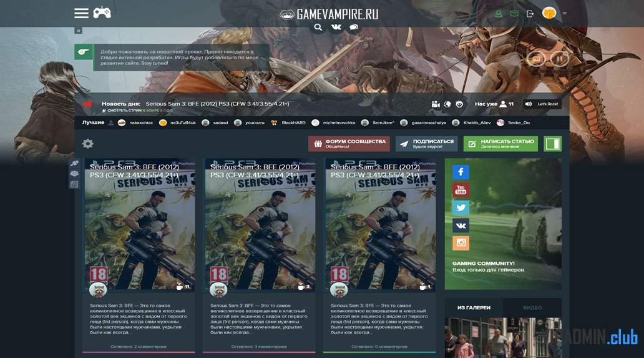Open the chat bubbles icon under logo

click(354, 27)
